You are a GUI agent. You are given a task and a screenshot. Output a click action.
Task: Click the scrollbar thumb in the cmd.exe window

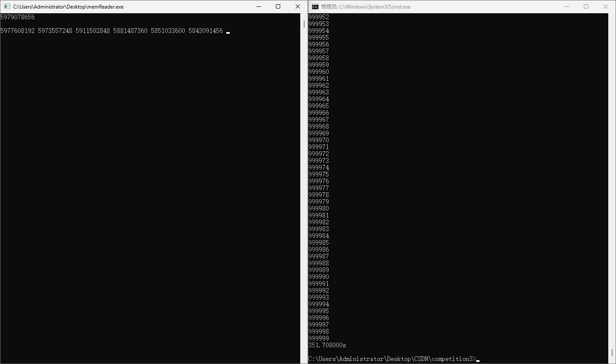click(612, 353)
